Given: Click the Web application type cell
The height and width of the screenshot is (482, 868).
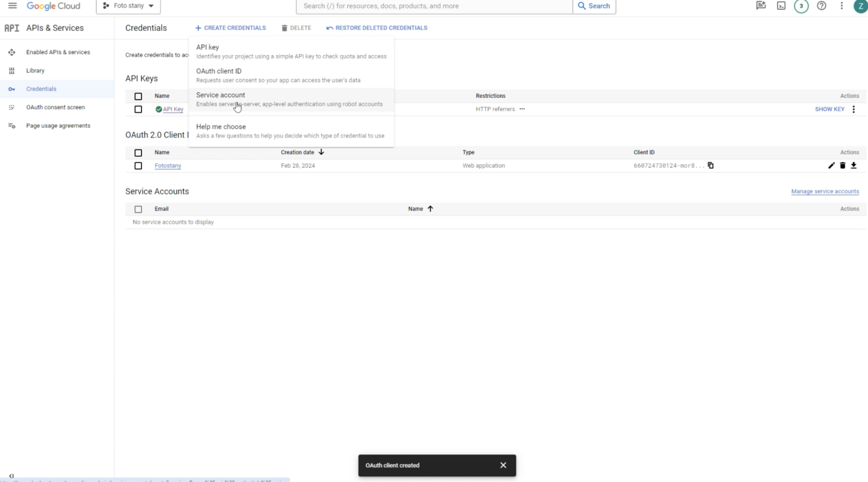Looking at the screenshot, I should pyautogui.click(x=484, y=165).
